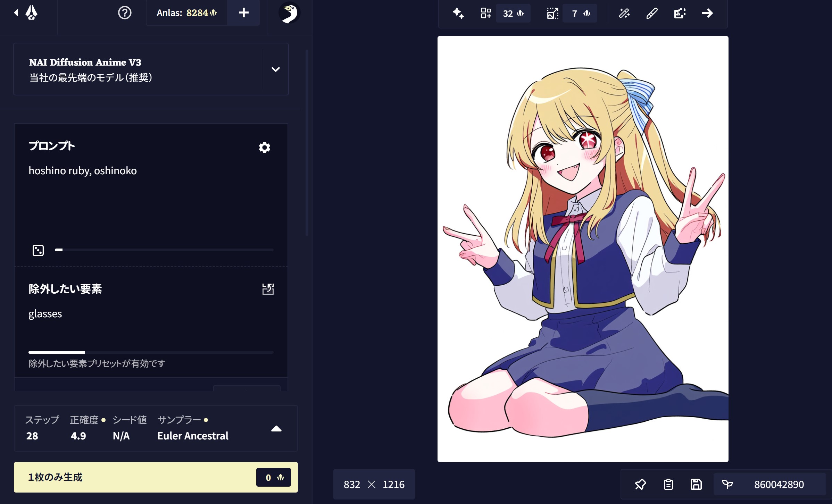The height and width of the screenshot is (504, 832).
Task: Open the penguin profile avatar
Action: click(x=289, y=13)
